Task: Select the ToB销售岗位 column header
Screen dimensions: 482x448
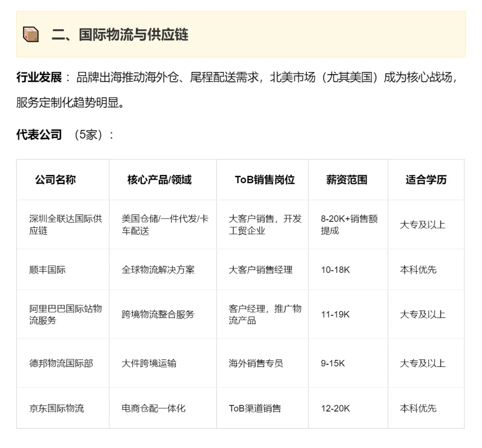Action: (262, 180)
